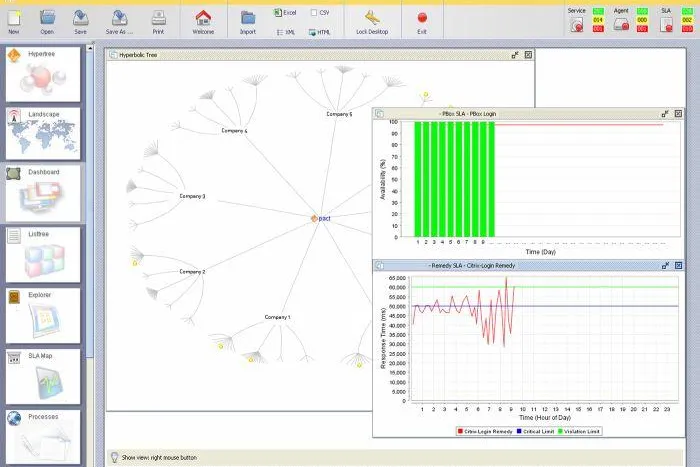Viewport: 700px width, 467px height.
Task: Open the Processes view
Action: [x=43, y=437]
